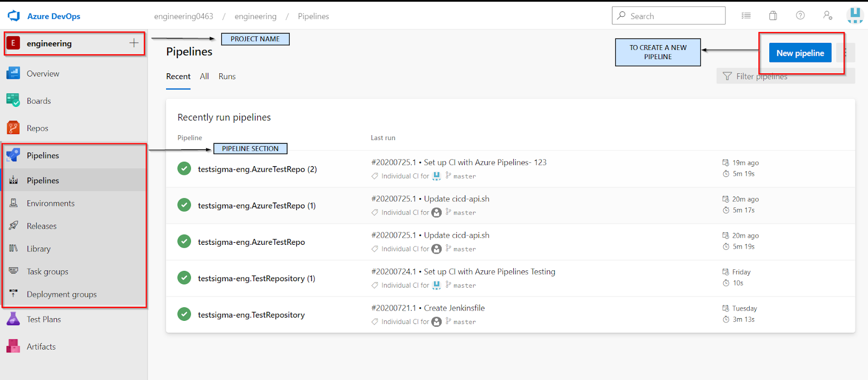Open run Update cicd-api.sh for AzureTestRepo (1)
The width and height of the screenshot is (868, 380).
pos(430,199)
